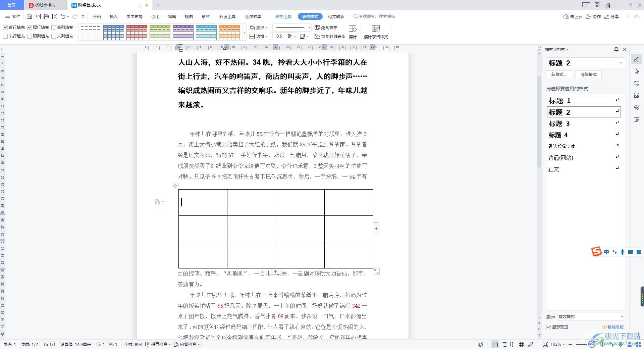Image resolution: width=644 pixels, height=349 pixels.
Task: Switch to Web layout view in status bar
Action: 521,344
